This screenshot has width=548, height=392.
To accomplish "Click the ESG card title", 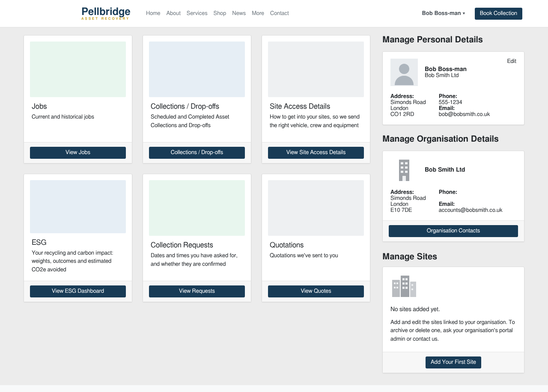I will coord(39,243).
